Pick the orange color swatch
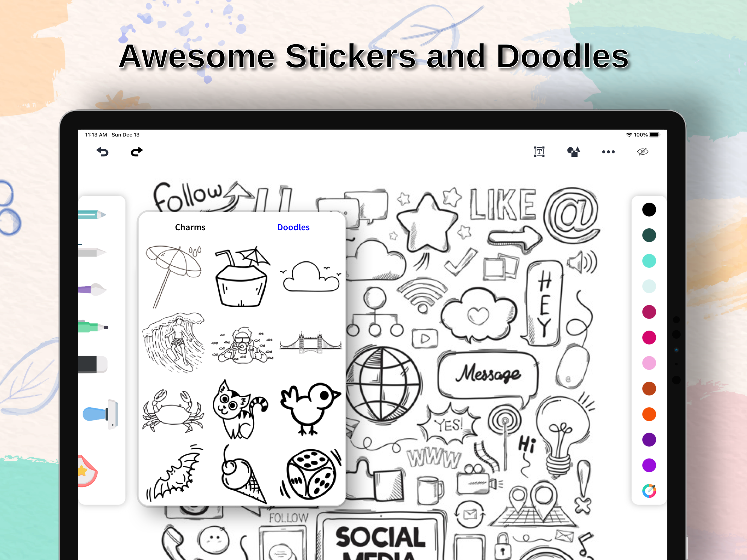Image resolution: width=747 pixels, height=560 pixels. click(649, 415)
